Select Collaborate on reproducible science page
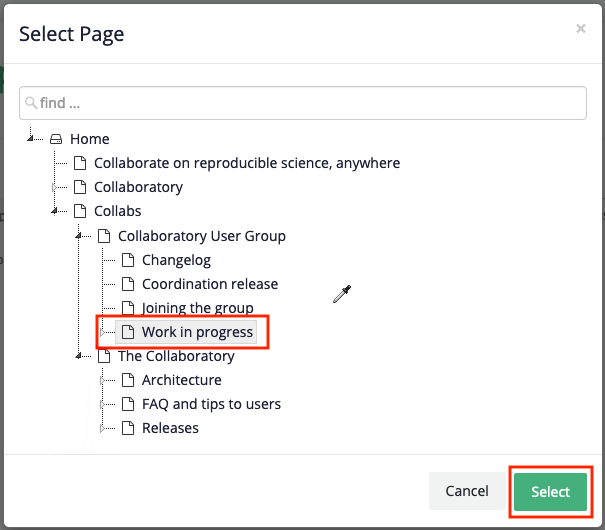 click(x=246, y=163)
